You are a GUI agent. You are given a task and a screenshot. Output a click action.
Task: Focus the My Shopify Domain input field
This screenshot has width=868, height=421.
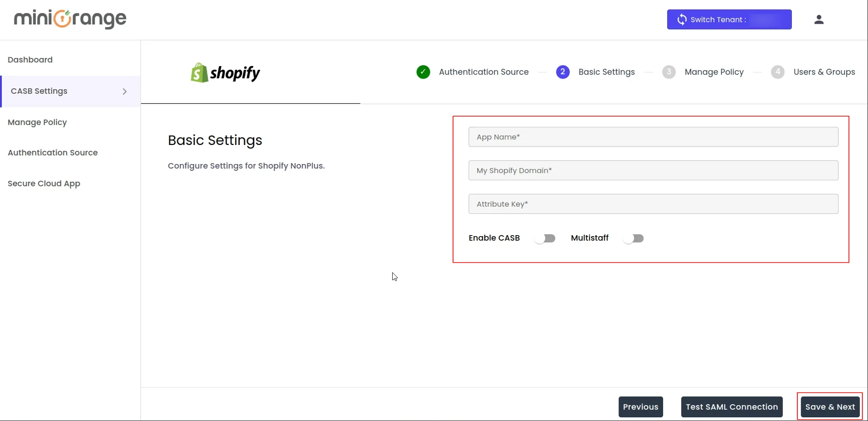[653, 171]
